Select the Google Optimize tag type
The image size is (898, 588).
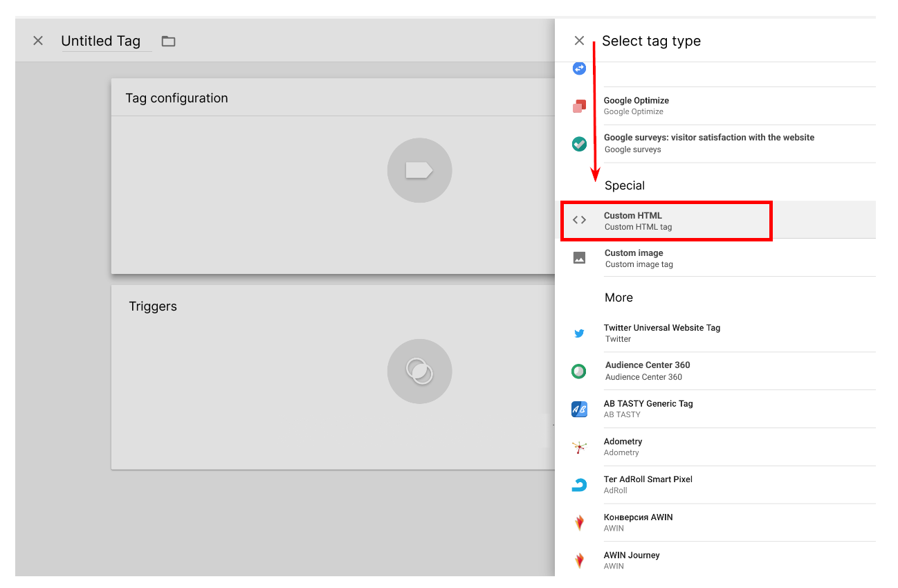(715, 106)
